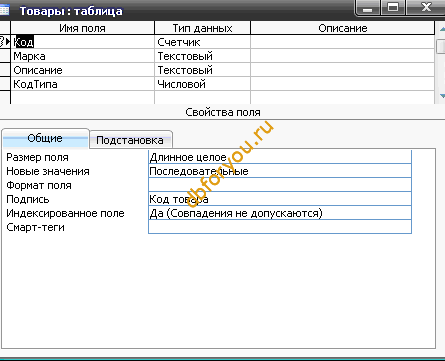The image size is (445, 361).
Task: Select the row selector for the Код field
Action: pos(5,42)
